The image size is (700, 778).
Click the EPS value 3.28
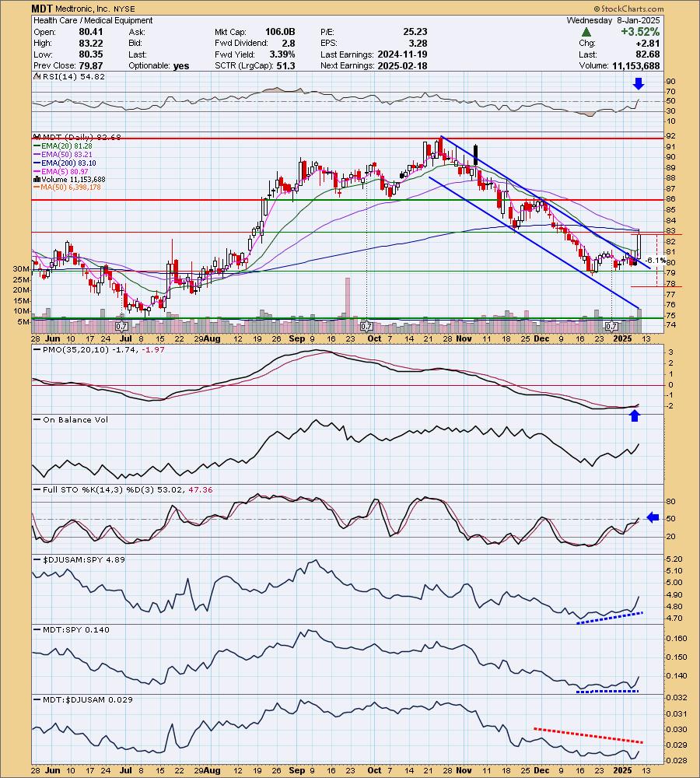point(418,43)
